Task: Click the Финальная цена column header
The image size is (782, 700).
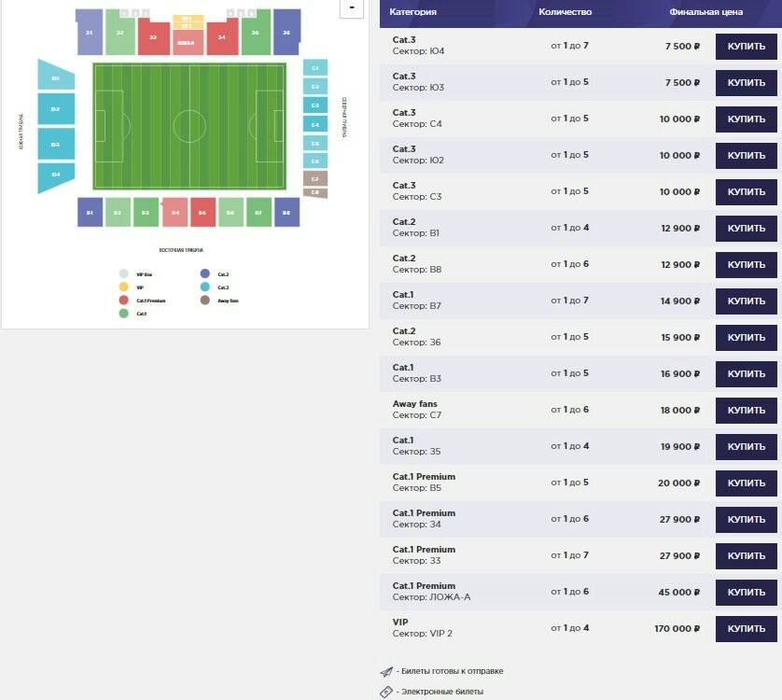Action: click(x=705, y=12)
